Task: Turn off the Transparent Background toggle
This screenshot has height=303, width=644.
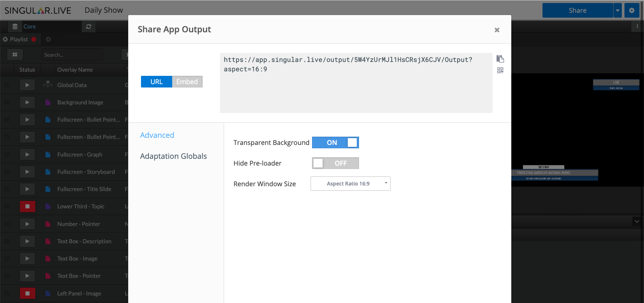Action: [x=335, y=143]
